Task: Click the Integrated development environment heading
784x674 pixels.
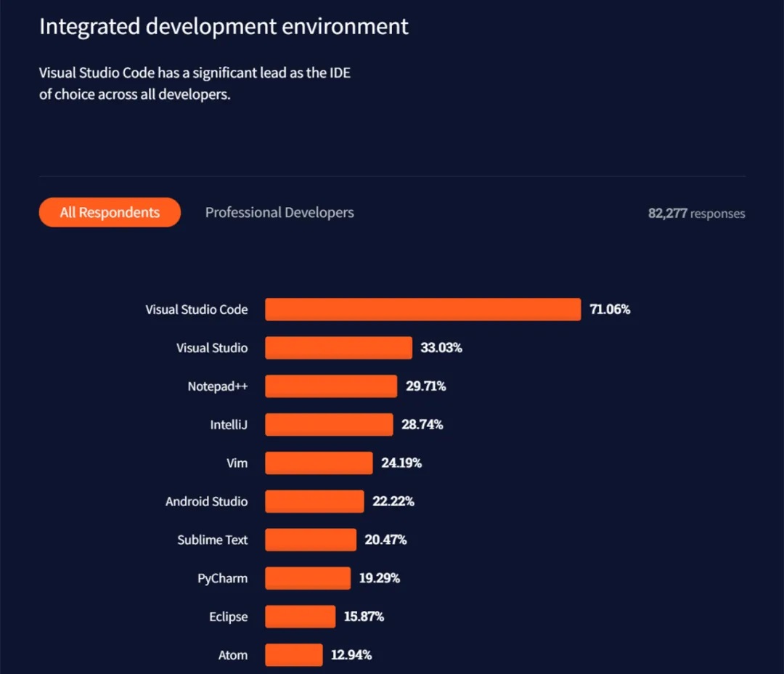Action: point(224,27)
